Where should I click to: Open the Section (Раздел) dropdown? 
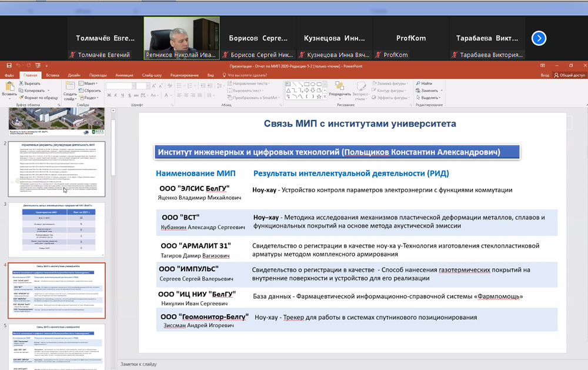click(x=90, y=98)
